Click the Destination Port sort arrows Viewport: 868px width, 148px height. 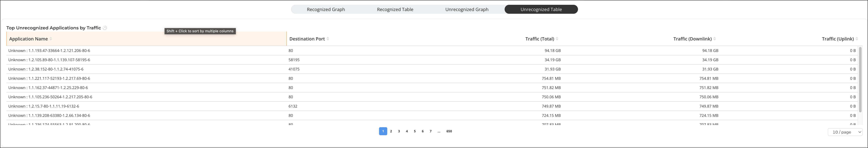pos(328,39)
